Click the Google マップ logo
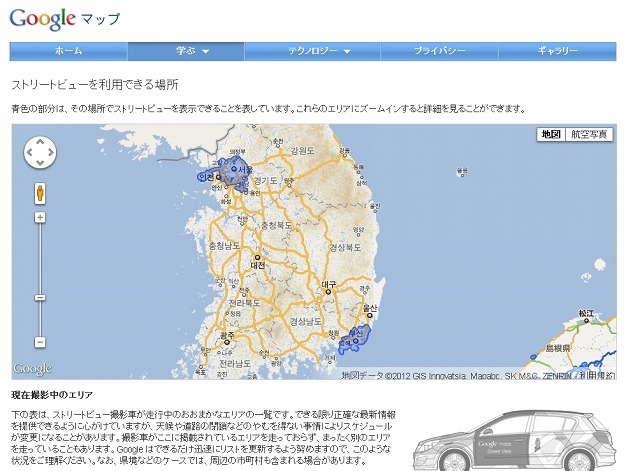Viewport: 640px width, 471px height. click(64, 19)
